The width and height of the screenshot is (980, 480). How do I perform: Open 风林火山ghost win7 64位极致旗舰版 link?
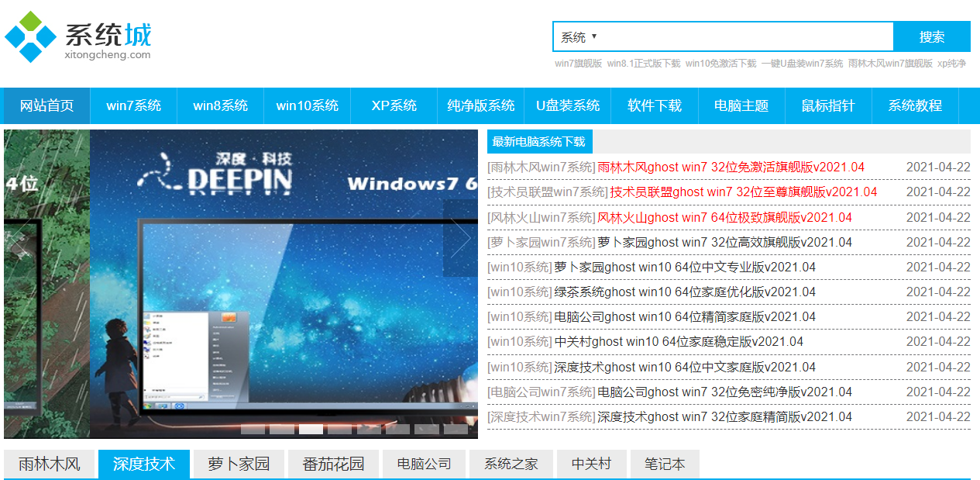724,217
